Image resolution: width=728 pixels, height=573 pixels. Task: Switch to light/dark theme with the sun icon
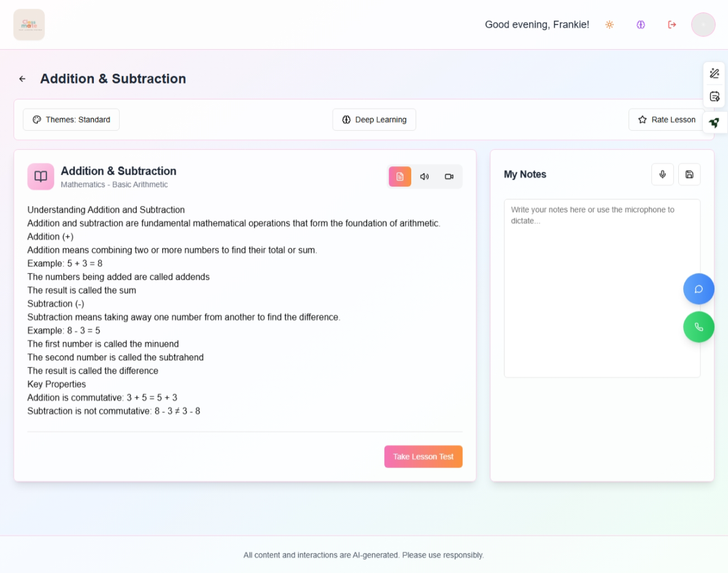pyautogui.click(x=609, y=25)
